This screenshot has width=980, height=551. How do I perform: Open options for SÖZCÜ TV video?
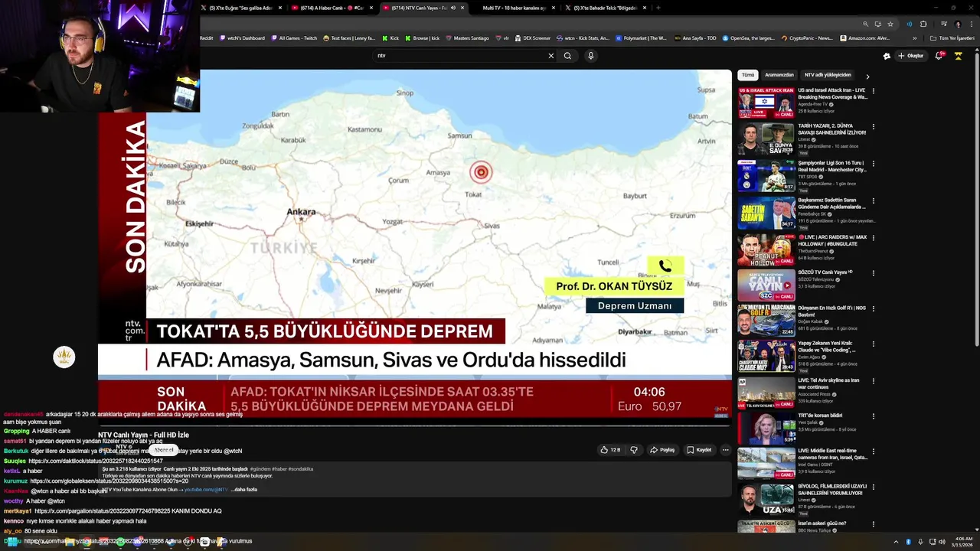[x=873, y=273]
